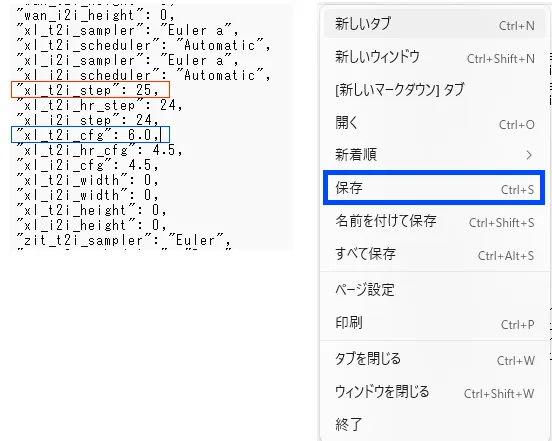
Task: Click the line "wan_i2i_height": 0,
Action: tap(95, 15)
